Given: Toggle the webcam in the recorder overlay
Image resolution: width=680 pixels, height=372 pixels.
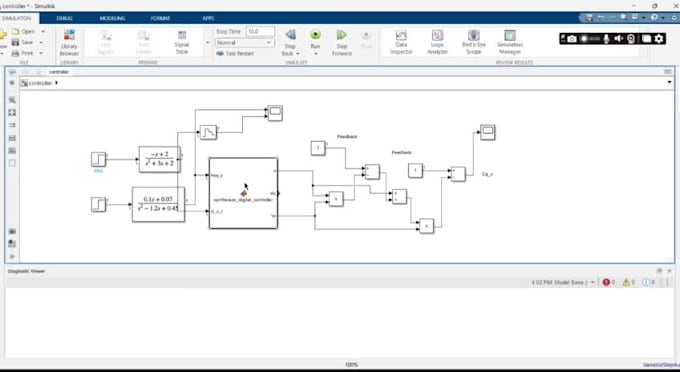Looking at the screenshot, I should [631, 39].
